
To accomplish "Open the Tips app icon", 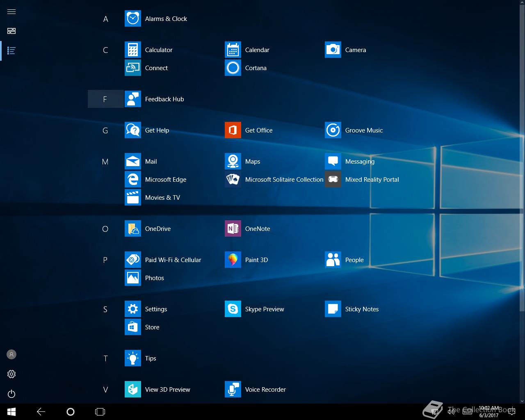I will coord(133,358).
